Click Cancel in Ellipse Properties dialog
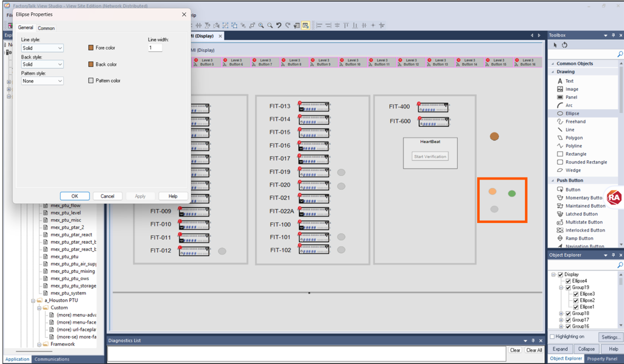624x364 pixels. coord(107,196)
